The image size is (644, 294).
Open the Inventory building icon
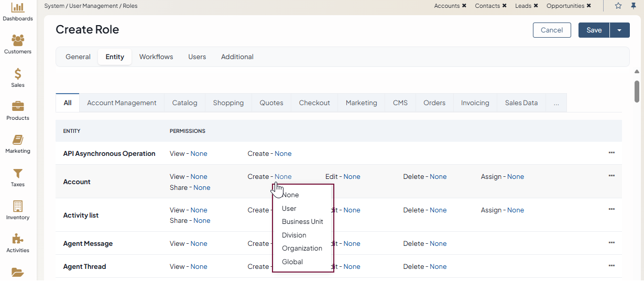(x=18, y=206)
